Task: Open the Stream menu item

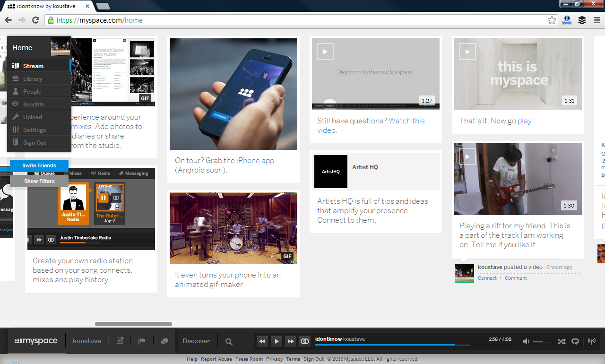Action: point(39,66)
